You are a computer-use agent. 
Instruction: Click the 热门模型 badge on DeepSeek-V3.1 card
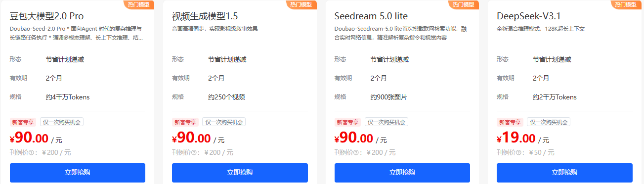coord(626,4)
